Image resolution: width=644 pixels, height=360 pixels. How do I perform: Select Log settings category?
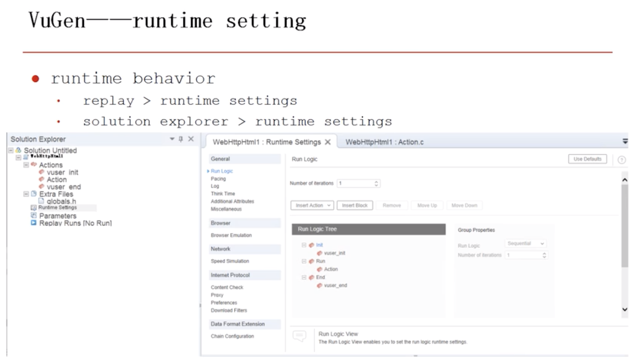coord(215,186)
